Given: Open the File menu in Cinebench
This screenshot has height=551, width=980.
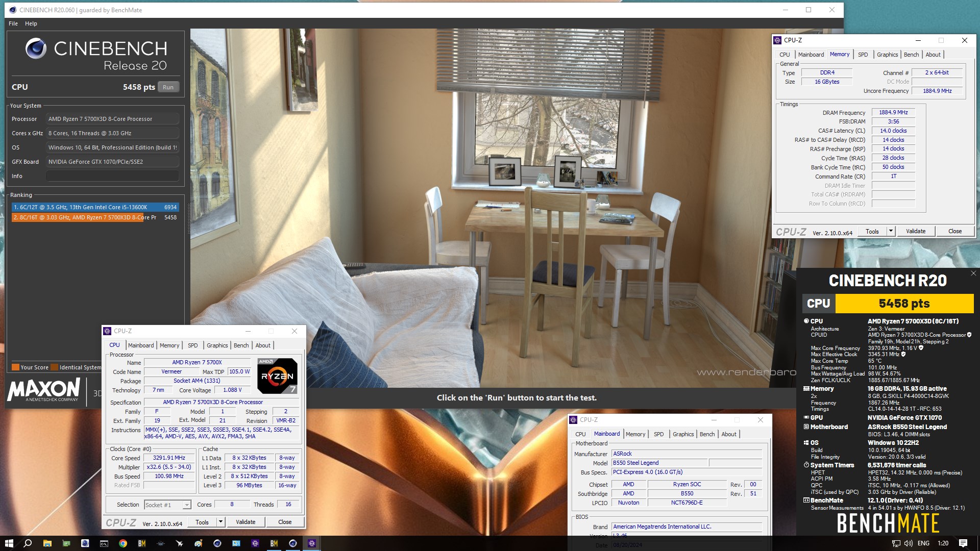Looking at the screenshot, I should [13, 23].
